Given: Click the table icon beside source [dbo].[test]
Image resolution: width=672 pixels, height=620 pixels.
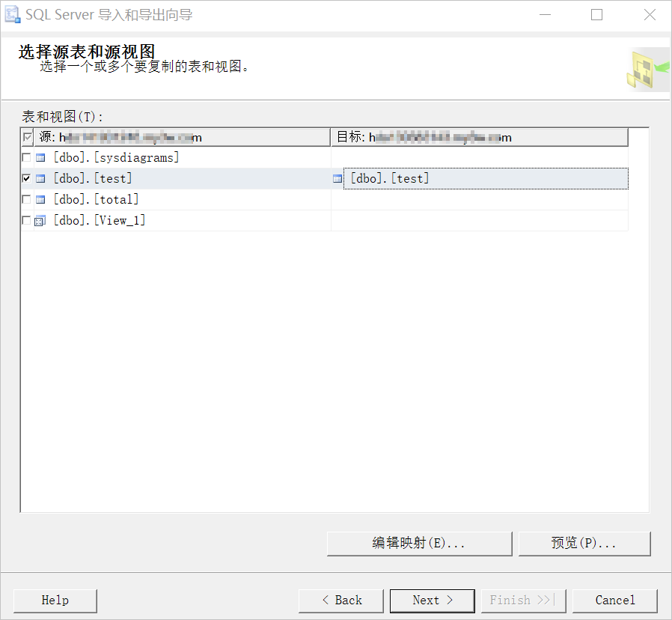Looking at the screenshot, I should (x=40, y=179).
